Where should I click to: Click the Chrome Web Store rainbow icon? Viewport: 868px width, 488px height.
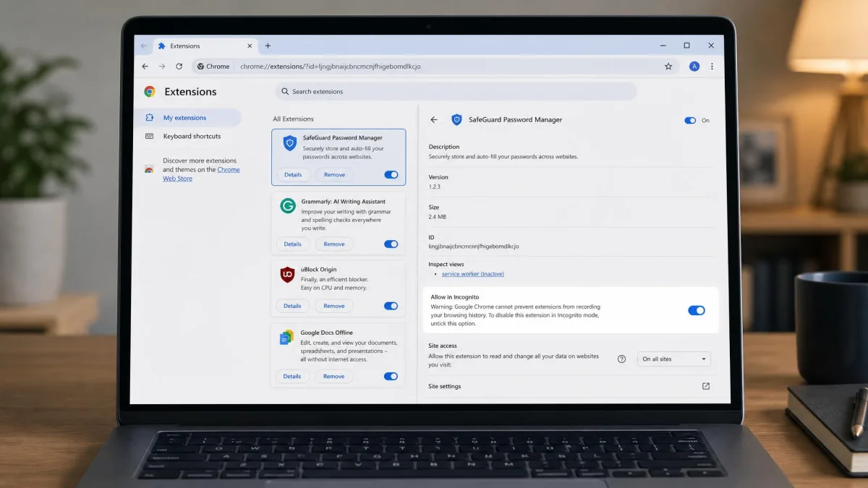pos(149,169)
